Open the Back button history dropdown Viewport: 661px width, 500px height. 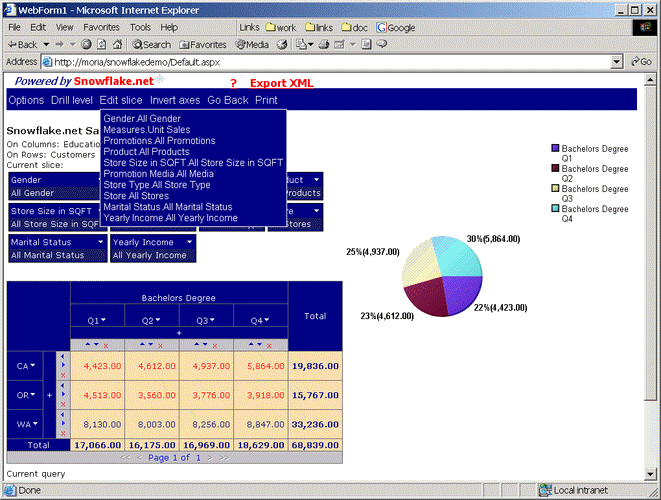46,44
